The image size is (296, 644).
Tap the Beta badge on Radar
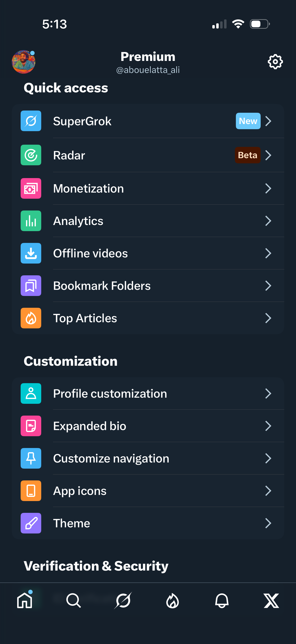pos(248,155)
